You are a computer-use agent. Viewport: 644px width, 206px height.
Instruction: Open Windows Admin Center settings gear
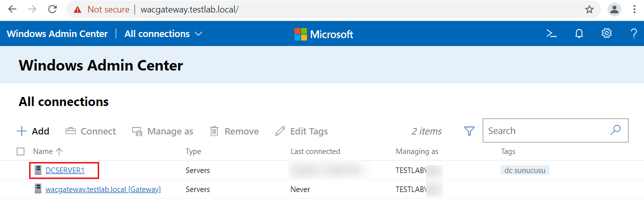tap(606, 33)
